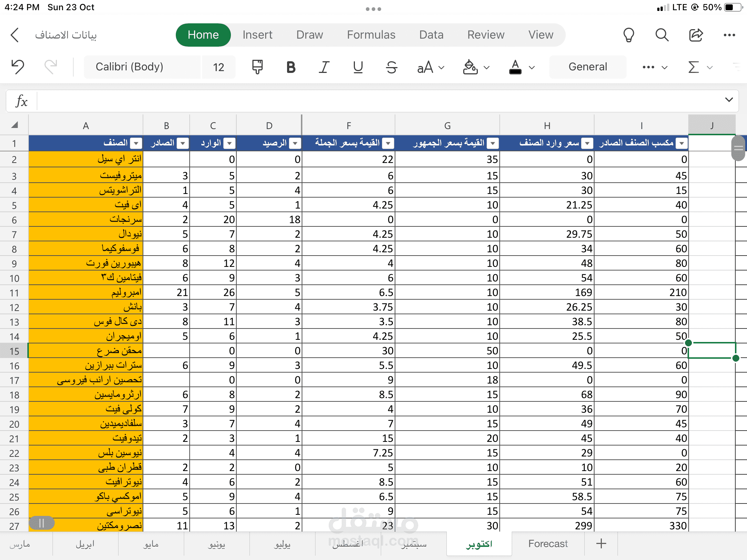Viewport: 747px width, 560px height.
Task: Open the Forecast sheet tab
Action: click(548, 544)
